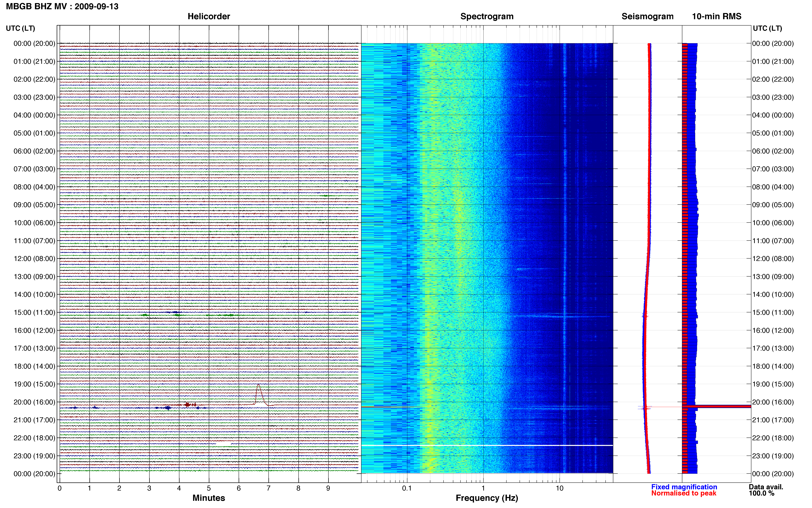The image size is (812, 508).
Task: Click minute tick label 9 under the Helicorder
Action: 328,488
